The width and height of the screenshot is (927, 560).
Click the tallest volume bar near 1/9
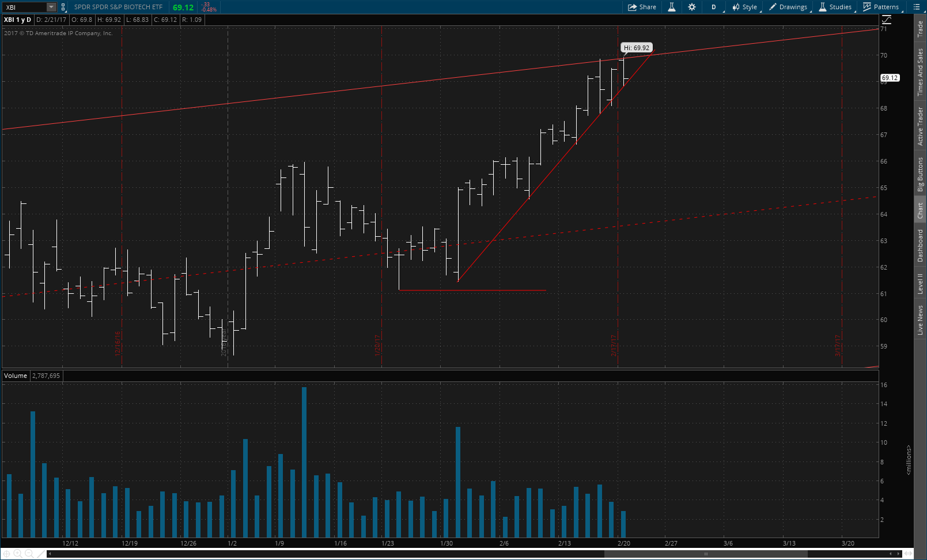point(304,462)
